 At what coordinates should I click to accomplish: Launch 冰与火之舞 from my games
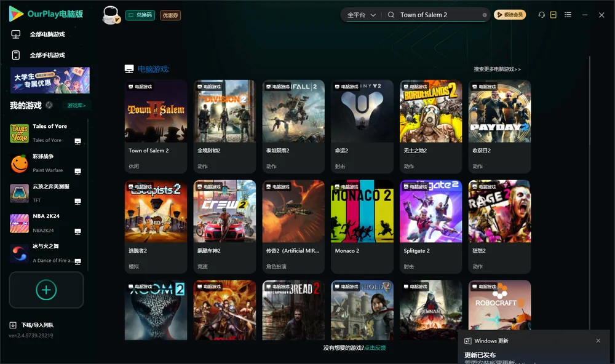tap(46, 253)
